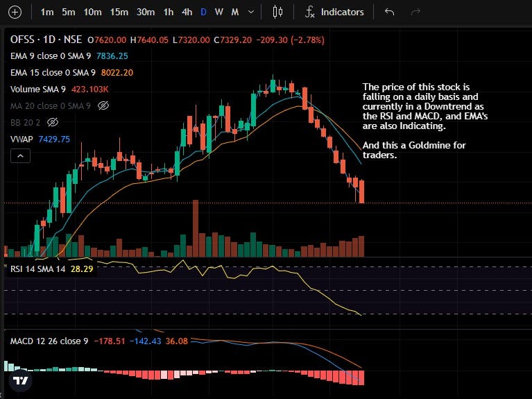The image size is (532, 399).
Task: Show the hidden BB 20 2 indicator
Action: click(53, 122)
